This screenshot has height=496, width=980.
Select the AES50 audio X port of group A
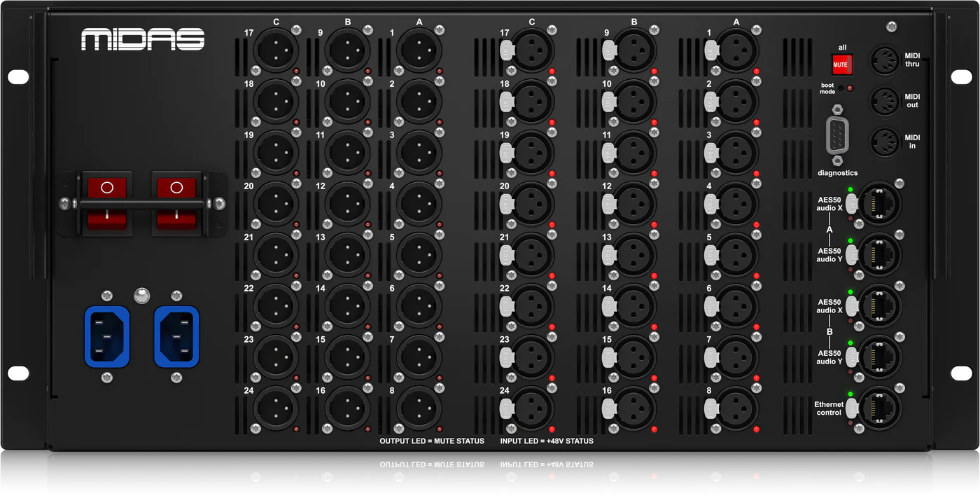[x=880, y=203]
